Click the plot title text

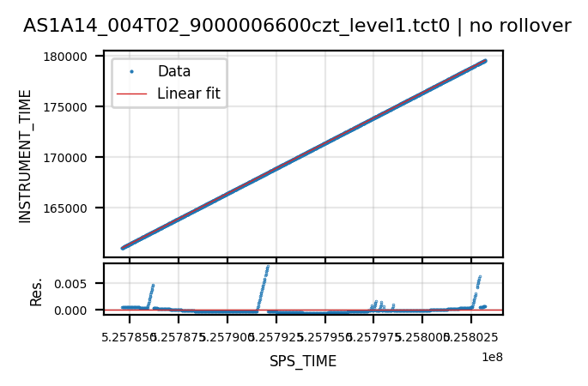pyautogui.click(x=297, y=27)
